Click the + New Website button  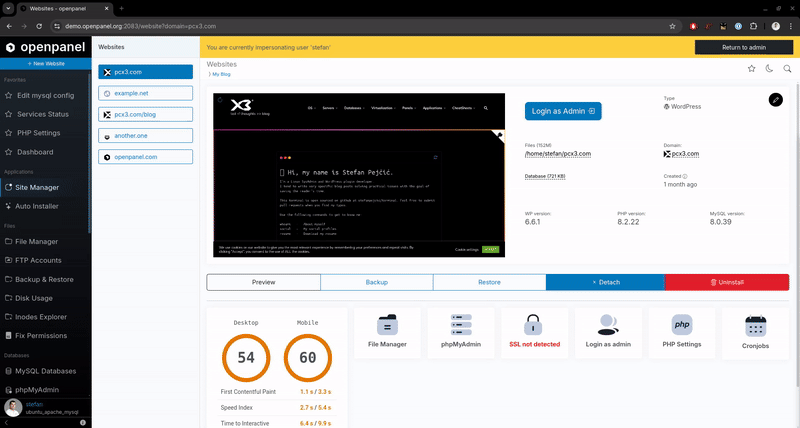pos(46,64)
